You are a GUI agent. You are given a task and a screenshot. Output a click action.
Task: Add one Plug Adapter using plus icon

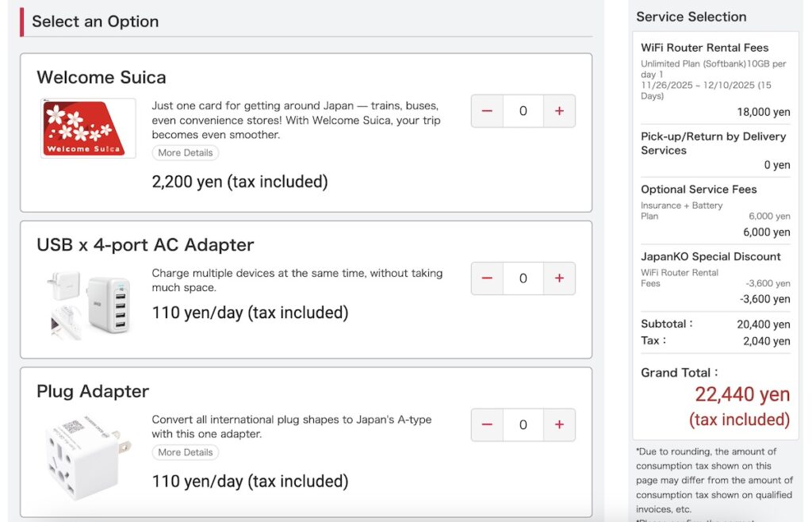coord(559,425)
